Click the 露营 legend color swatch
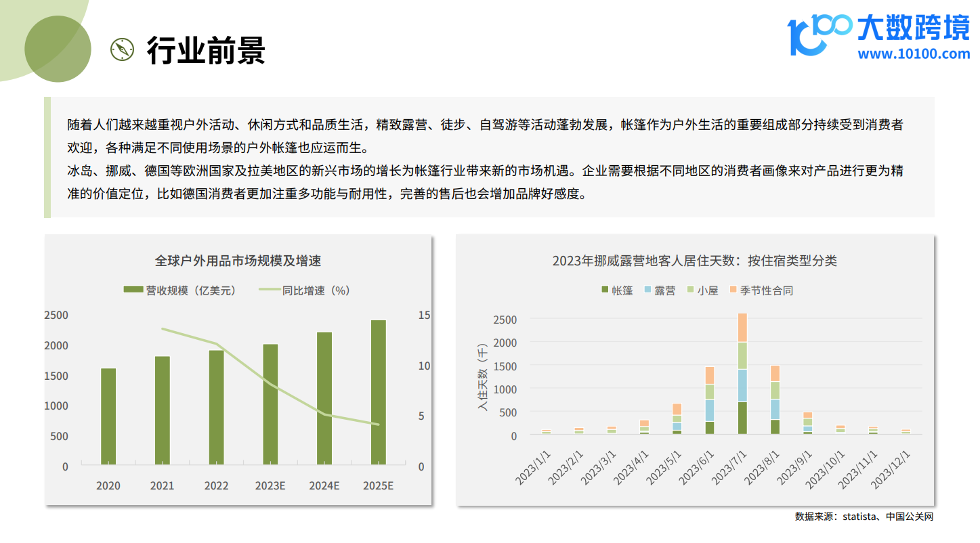 click(647, 290)
